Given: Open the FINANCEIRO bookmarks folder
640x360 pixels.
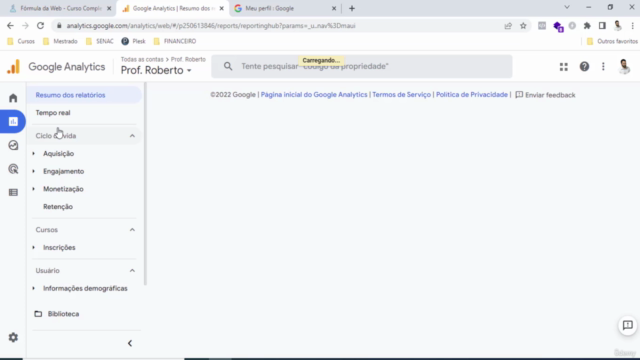Looking at the screenshot, I should (175, 41).
